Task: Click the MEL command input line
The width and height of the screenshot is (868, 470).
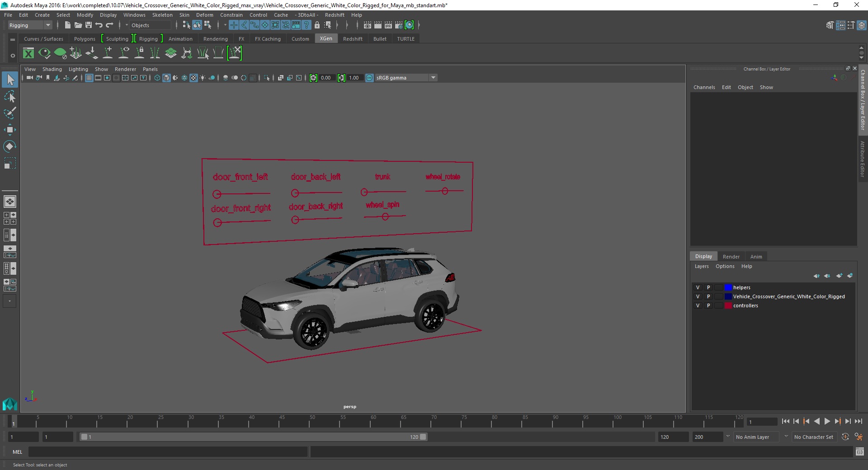Action: click(x=168, y=451)
